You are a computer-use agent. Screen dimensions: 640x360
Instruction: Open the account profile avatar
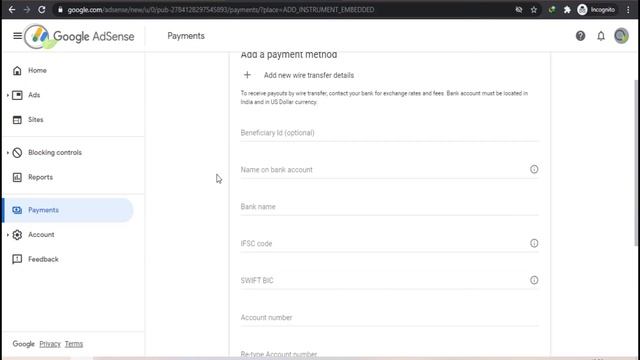(621, 36)
